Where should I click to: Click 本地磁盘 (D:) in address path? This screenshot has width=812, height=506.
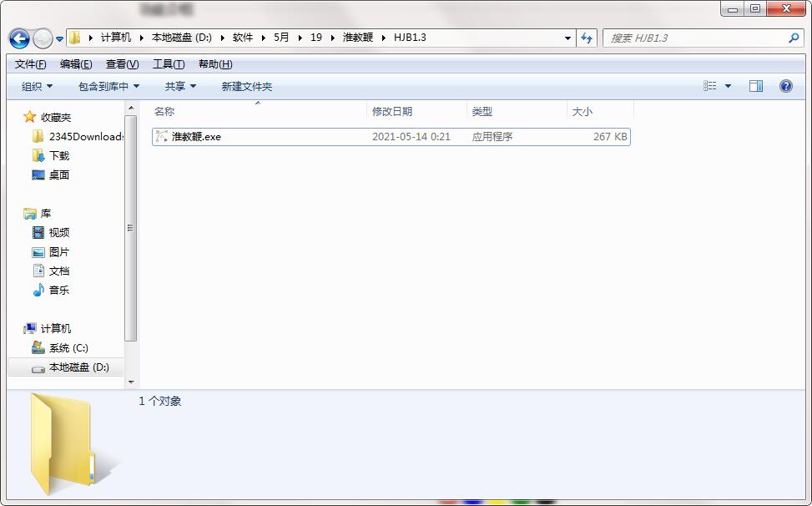181,38
